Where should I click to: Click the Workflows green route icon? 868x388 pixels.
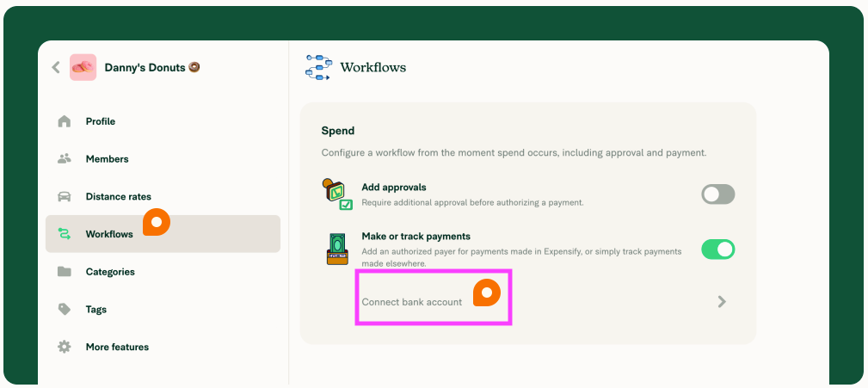point(65,234)
